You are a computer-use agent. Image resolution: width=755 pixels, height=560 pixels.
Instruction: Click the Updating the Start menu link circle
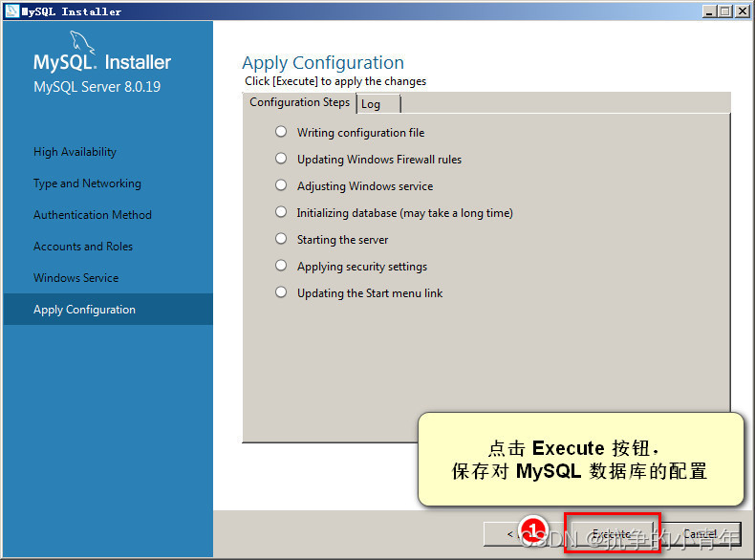(281, 292)
